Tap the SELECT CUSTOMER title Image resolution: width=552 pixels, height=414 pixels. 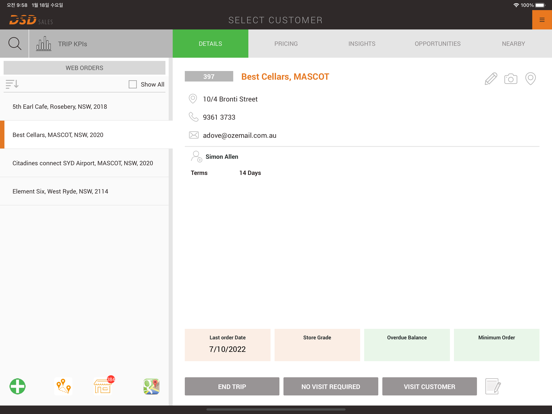[276, 20]
